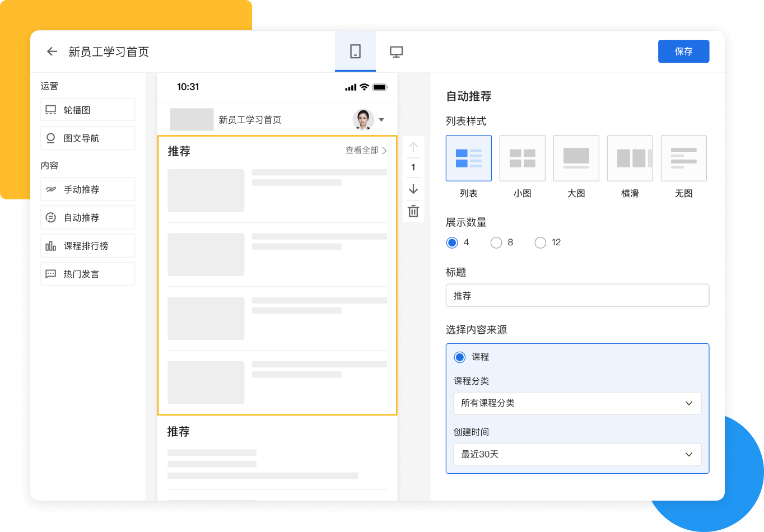Set display quantity to 8
764x532 pixels.
[x=496, y=242]
